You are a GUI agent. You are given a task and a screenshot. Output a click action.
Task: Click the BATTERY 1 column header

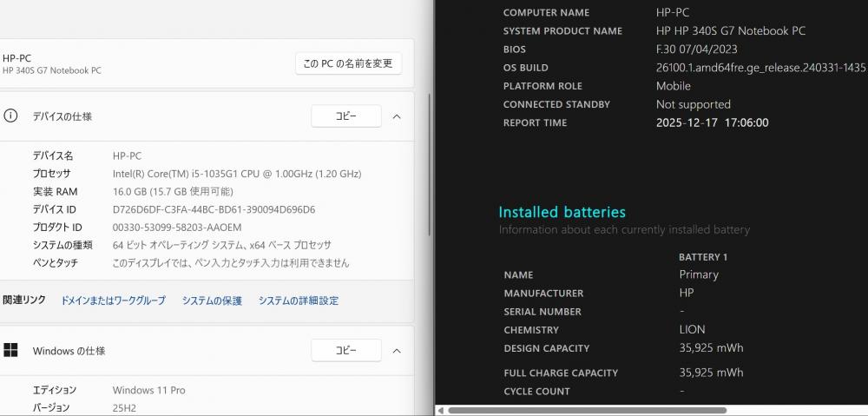click(x=703, y=257)
